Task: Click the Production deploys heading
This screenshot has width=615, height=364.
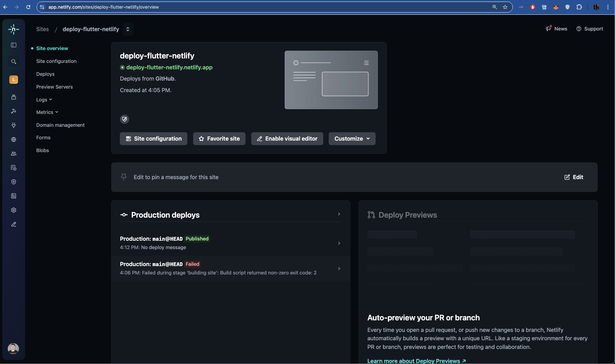Action: pos(165,215)
